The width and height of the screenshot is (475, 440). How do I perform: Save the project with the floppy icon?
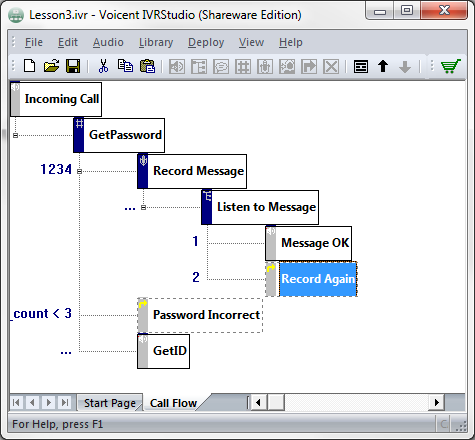(73, 66)
